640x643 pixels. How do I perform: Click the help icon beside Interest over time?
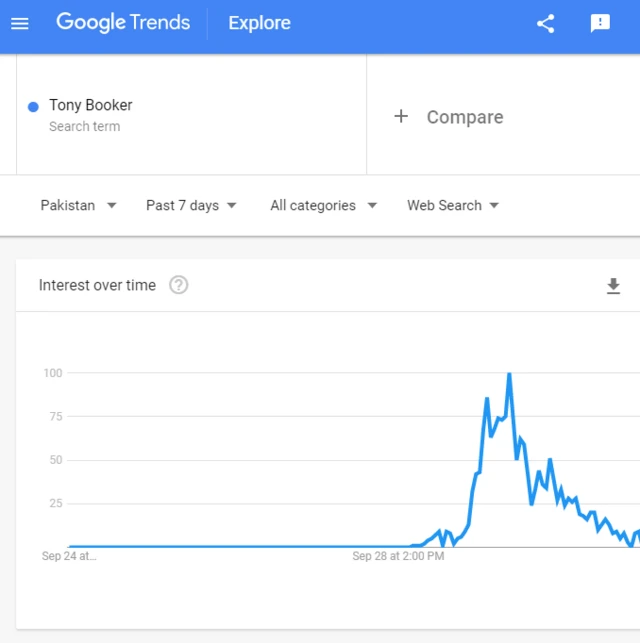point(179,285)
